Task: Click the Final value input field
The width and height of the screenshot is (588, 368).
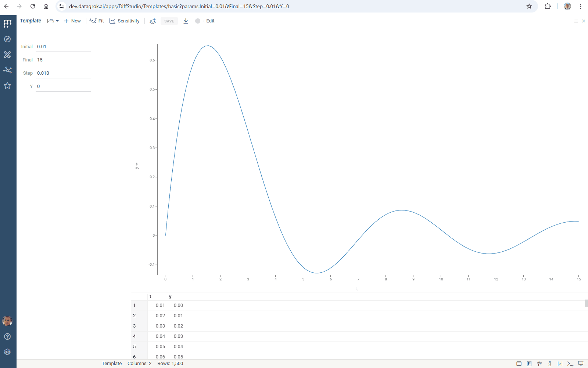Action: [x=63, y=60]
